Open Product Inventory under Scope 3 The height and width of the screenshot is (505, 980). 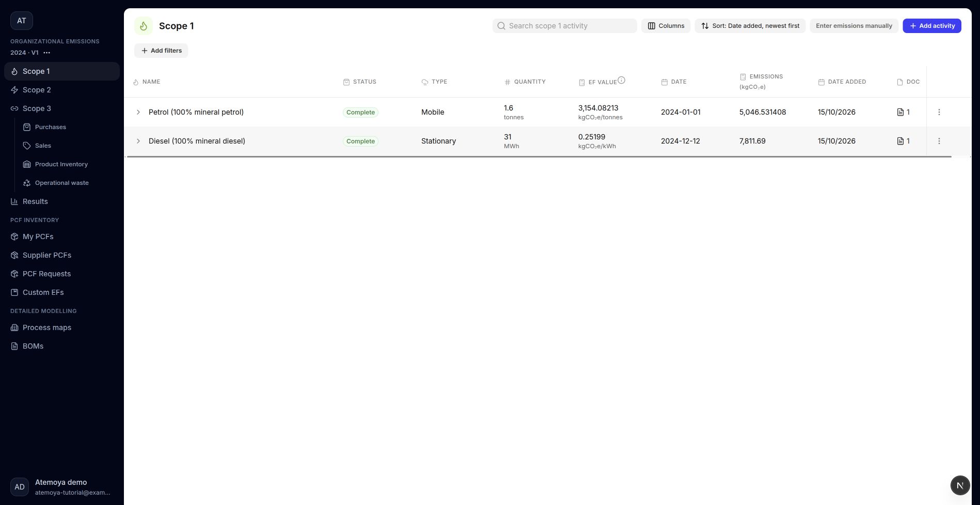[69, 164]
